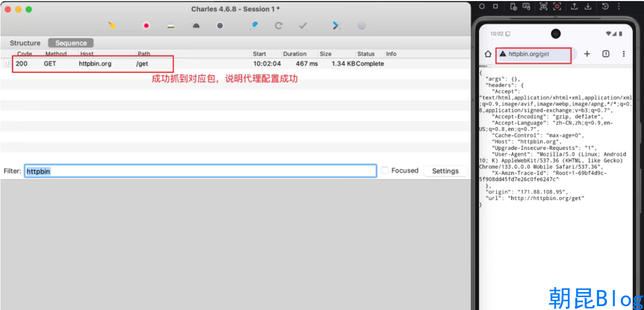The height and width of the screenshot is (310, 644).
Task: Repeat the selected request
Action: [x=278, y=26]
